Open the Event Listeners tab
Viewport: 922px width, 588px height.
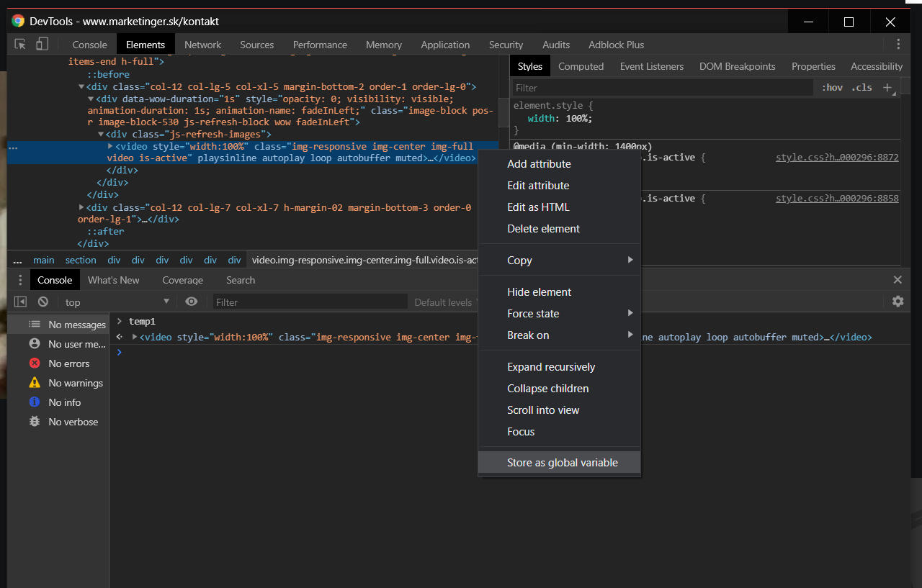(x=652, y=66)
